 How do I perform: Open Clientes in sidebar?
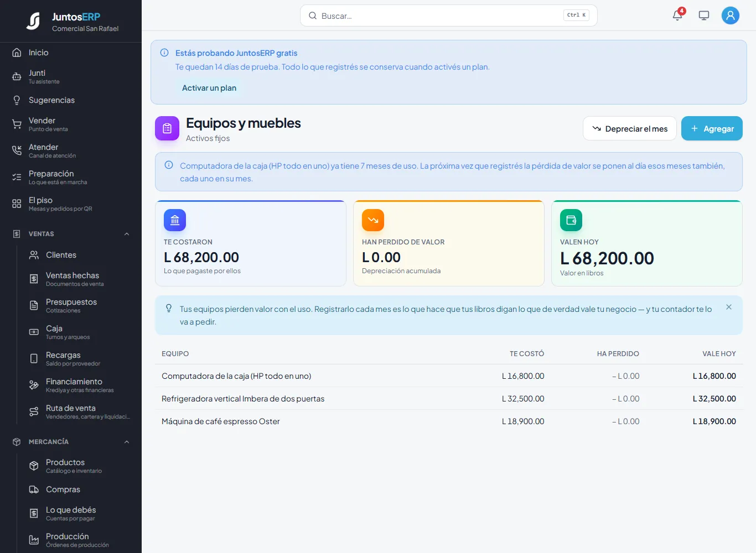click(x=79, y=255)
